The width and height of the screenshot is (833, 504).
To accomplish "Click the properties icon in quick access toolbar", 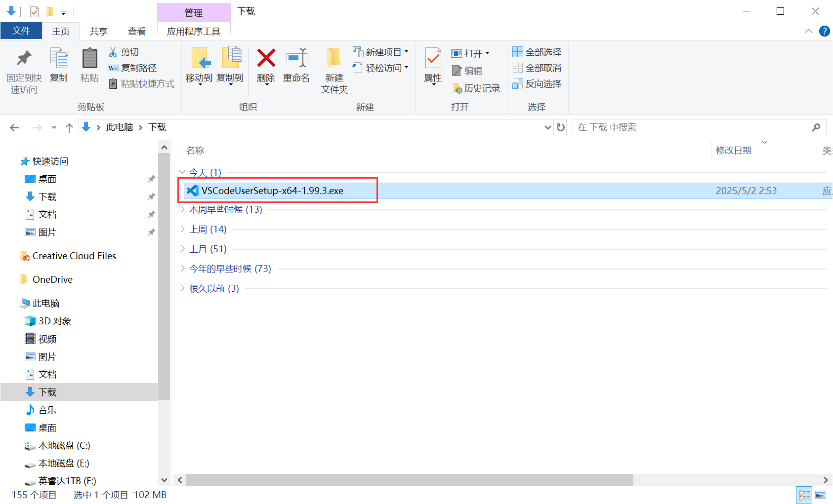I will tap(34, 11).
